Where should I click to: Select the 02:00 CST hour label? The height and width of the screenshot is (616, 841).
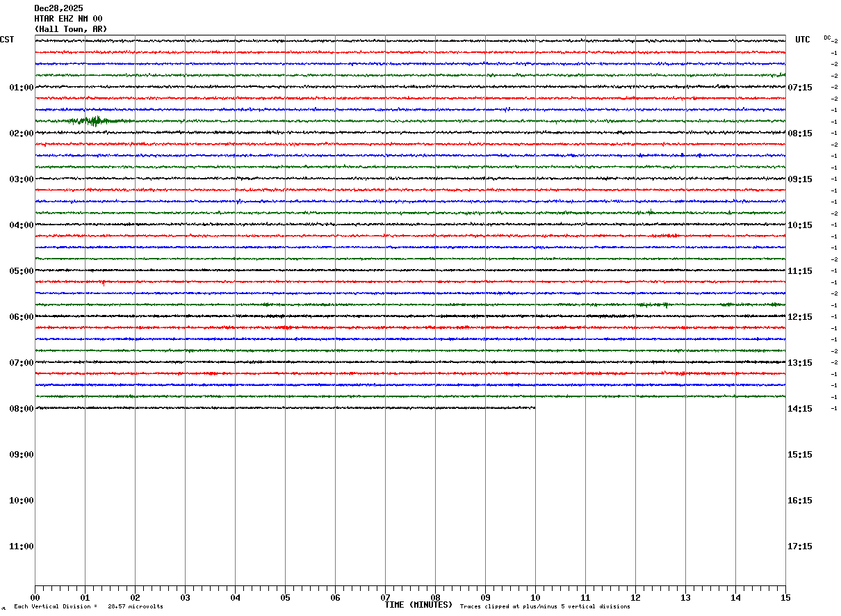point(22,133)
